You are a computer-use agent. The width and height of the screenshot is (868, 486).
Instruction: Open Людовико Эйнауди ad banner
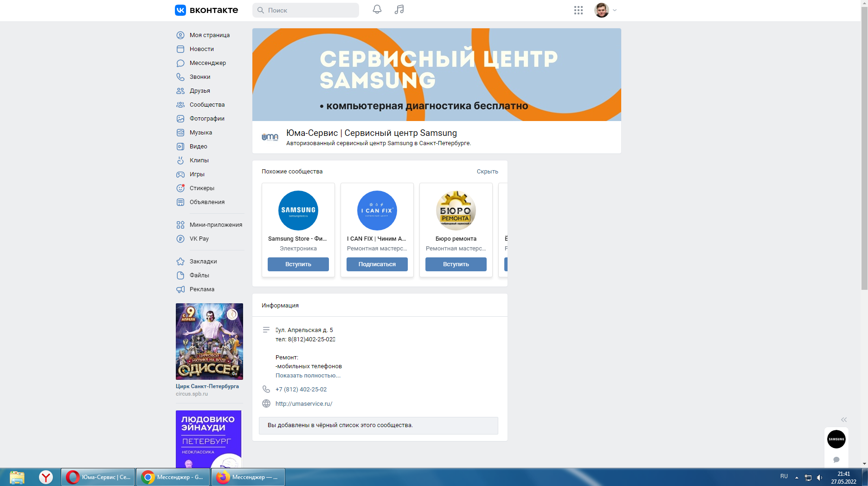[x=208, y=439]
